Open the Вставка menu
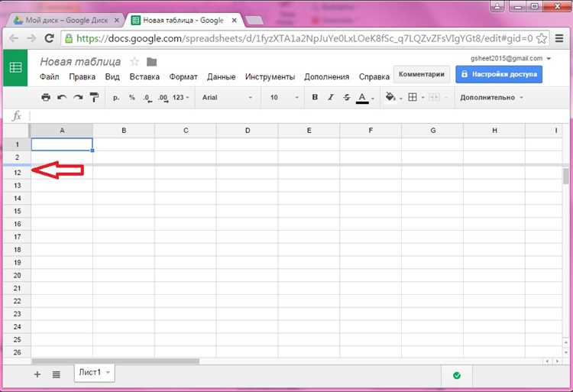This screenshot has width=573, height=392. [144, 76]
